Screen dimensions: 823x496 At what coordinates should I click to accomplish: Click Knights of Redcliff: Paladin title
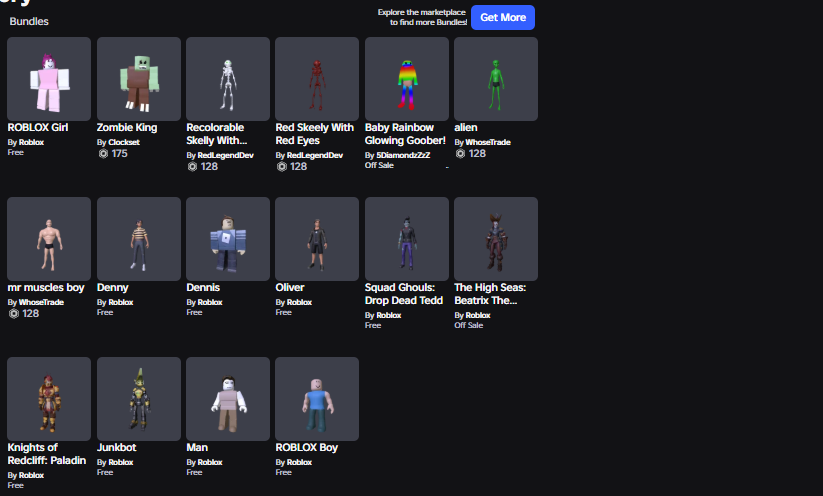point(47,454)
